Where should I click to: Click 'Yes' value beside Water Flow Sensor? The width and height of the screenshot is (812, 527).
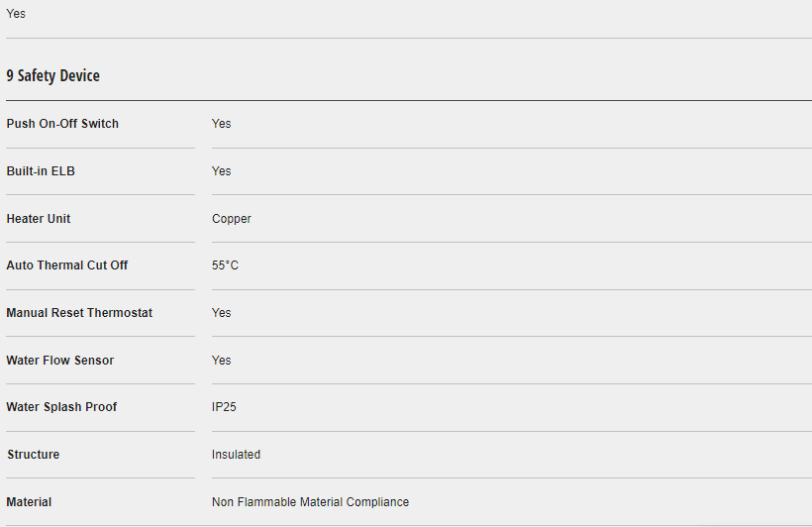221,361
